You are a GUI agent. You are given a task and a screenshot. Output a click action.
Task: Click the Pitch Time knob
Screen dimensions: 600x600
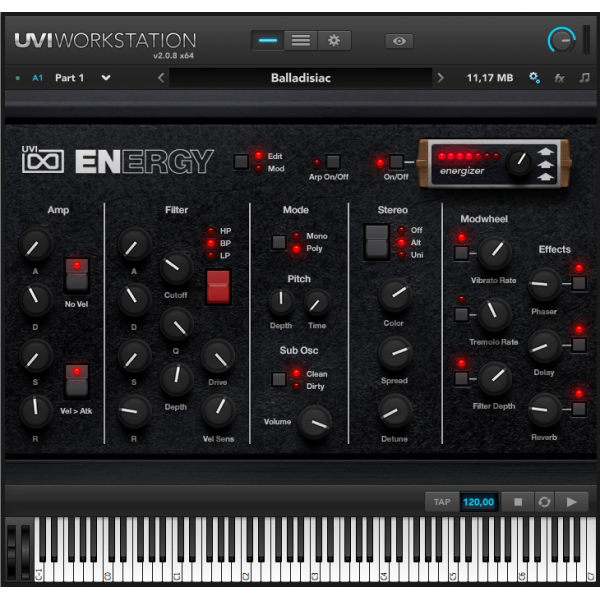point(317,302)
